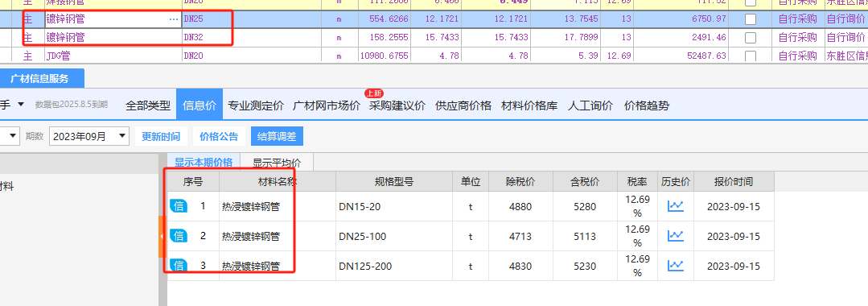Viewport: 868px width, 306px height.
Task: Select the 信息价 tab
Action: click(x=200, y=105)
